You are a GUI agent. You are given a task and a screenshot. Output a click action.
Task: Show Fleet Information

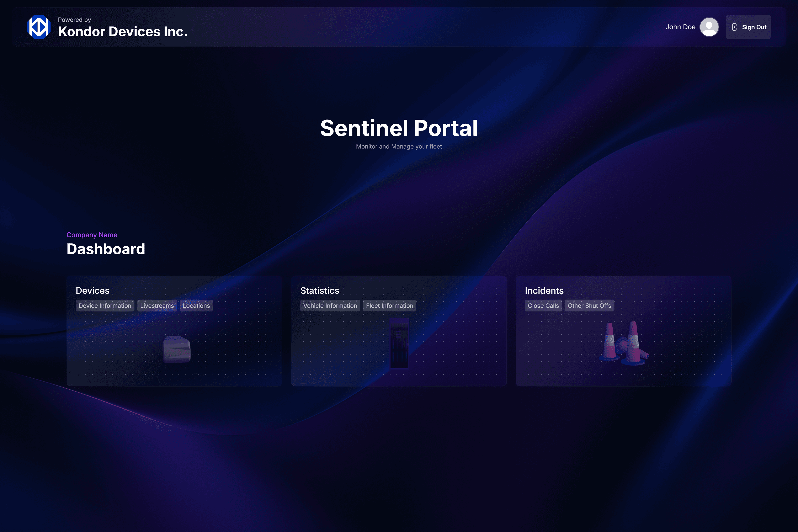tap(389, 305)
